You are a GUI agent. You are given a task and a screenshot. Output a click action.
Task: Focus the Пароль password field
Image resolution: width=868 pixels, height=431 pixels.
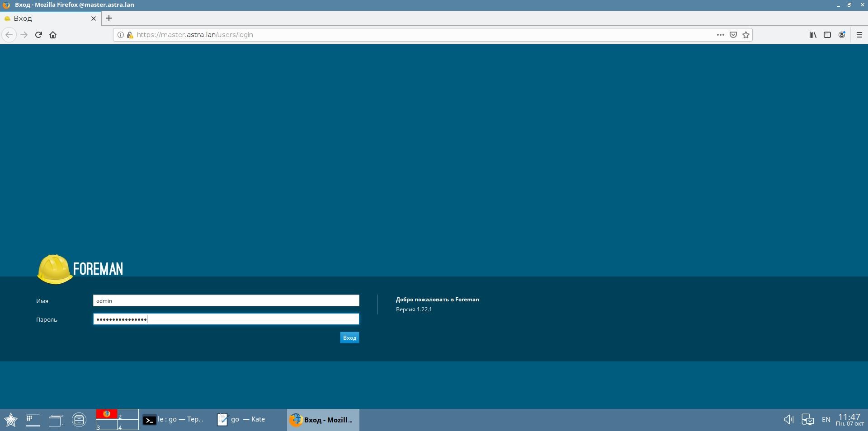tap(226, 319)
